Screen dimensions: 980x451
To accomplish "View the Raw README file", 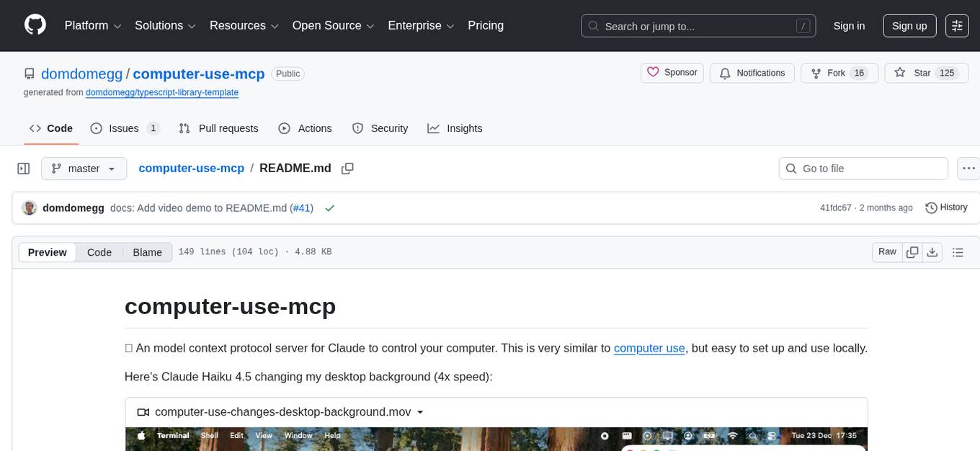I will click(887, 252).
